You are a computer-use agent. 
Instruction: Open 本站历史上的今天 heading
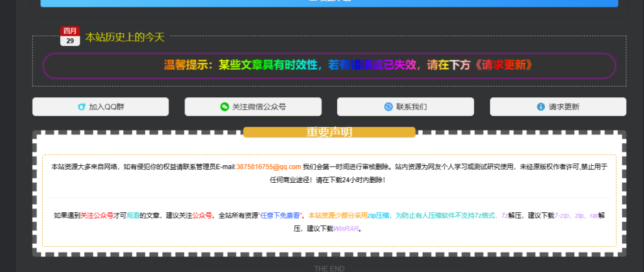click(x=125, y=37)
